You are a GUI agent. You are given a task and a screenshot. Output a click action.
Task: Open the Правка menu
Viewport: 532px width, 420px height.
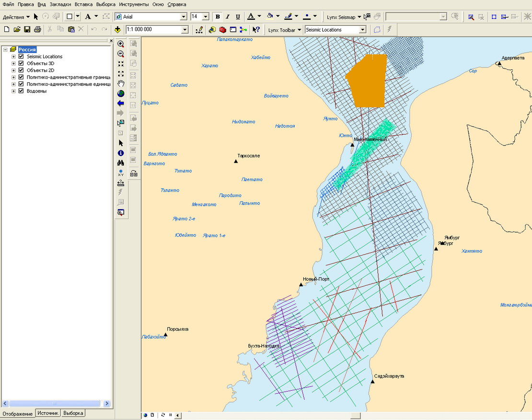pos(26,4)
